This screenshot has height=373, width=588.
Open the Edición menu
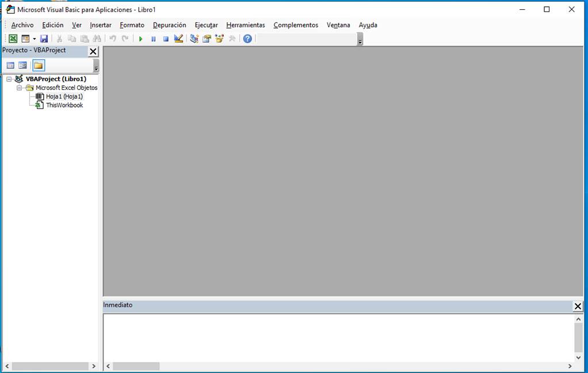tap(52, 25)
